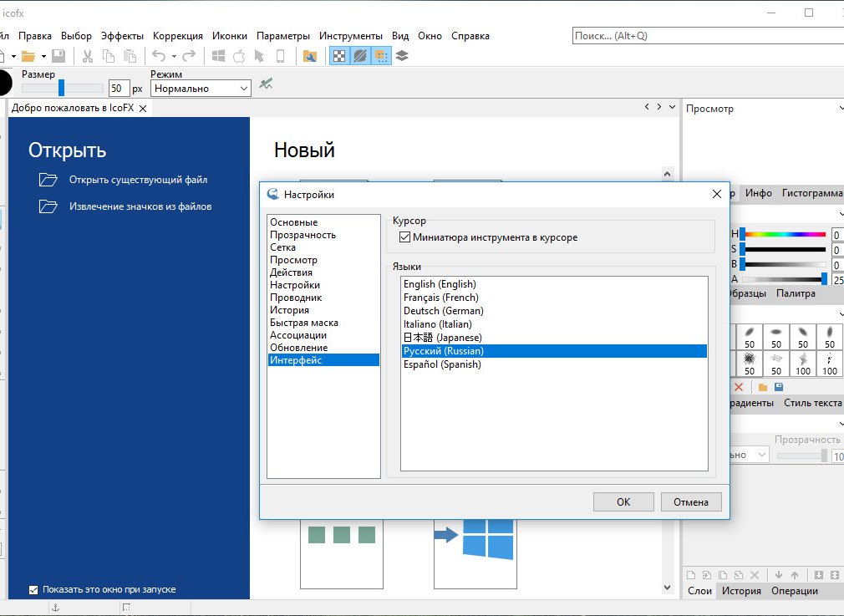Click the cut scissors toolbar icon
This screenshot has height=616, width=844.
[x=87, y=56]
